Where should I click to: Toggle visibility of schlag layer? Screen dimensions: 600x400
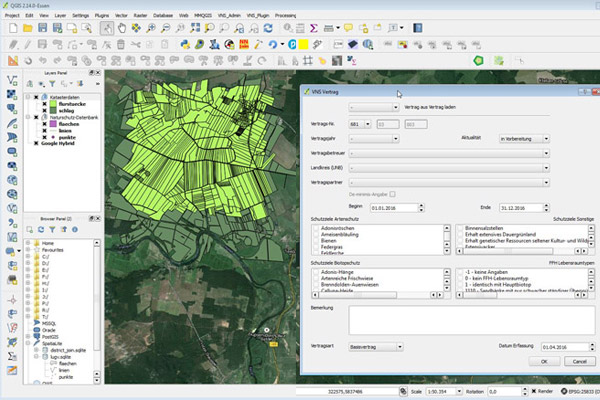click(x=44, y=111)
